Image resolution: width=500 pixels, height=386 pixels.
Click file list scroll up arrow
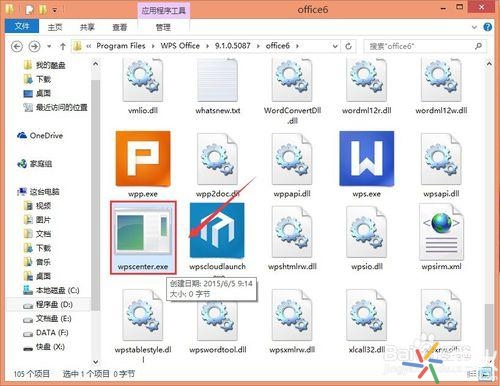(x=489, y=63)
